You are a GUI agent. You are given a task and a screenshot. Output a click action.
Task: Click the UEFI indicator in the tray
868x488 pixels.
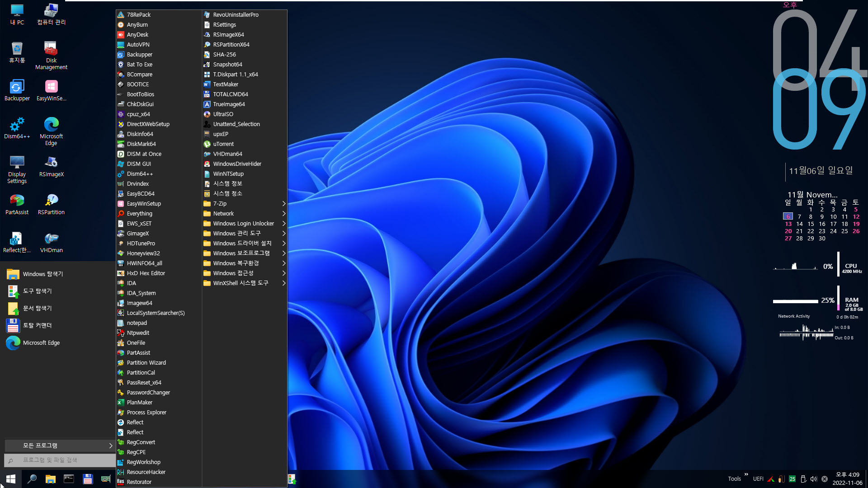pyautogui.click(x=758, y=479)
